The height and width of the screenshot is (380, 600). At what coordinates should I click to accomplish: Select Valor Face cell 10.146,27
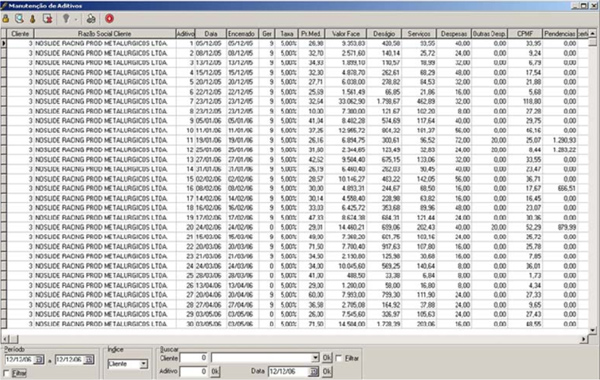point(346,179)
